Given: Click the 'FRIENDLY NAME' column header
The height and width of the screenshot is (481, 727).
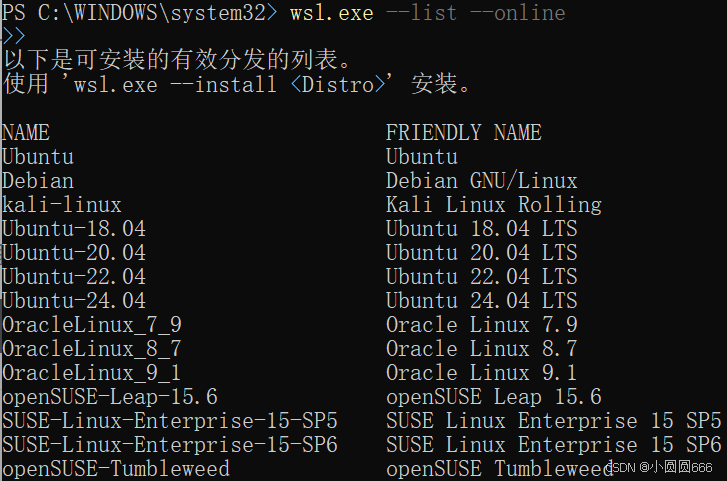Looking at the screenshot, I should (x=464, y=133).
